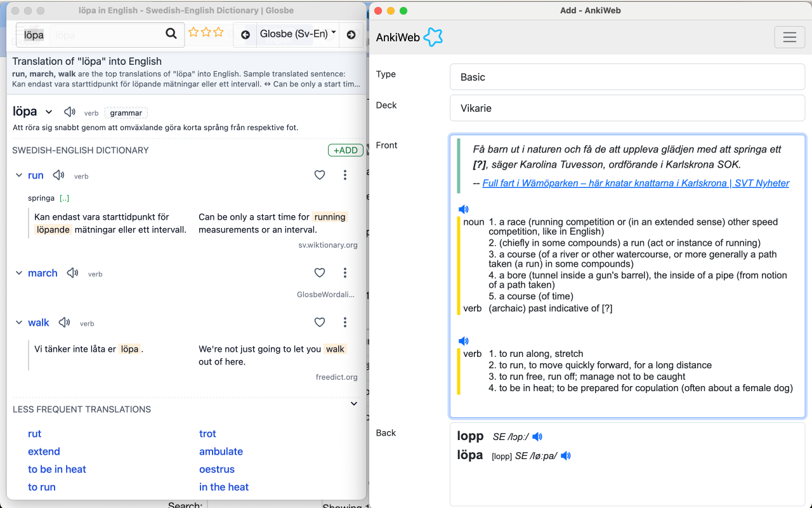812x508 pixels.
Task: Click the third rating star
Action: [x=218, y=32]
